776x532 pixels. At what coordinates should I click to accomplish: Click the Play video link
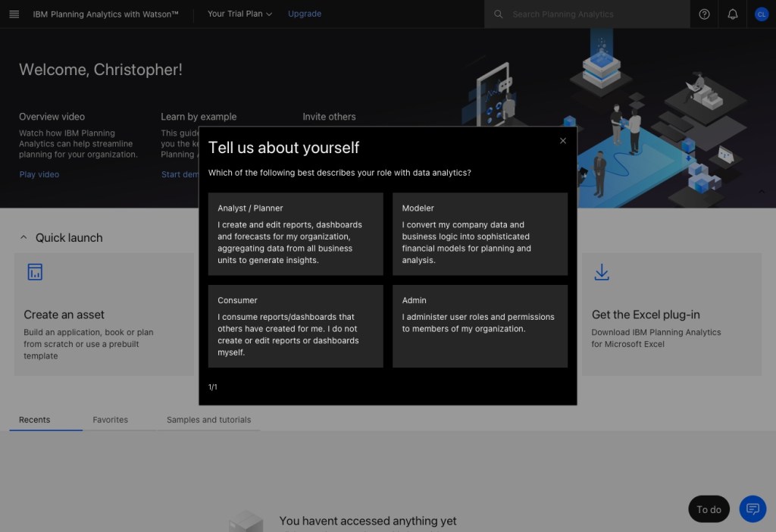pos(39,174)
